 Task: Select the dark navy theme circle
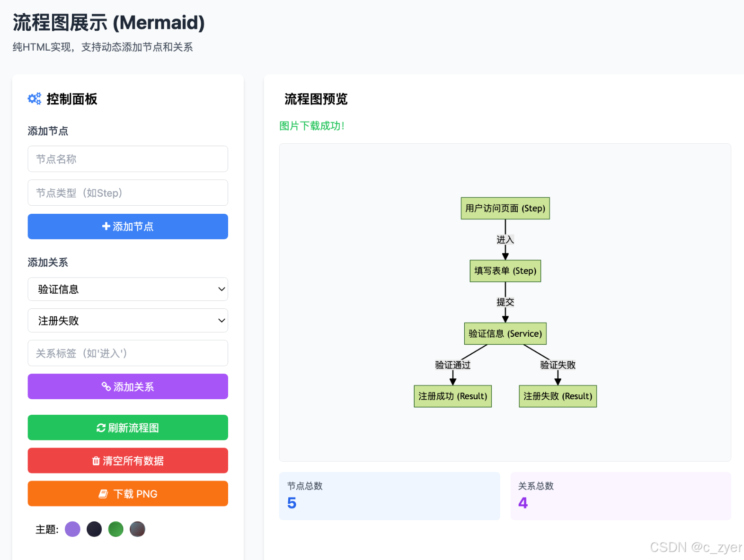click(94, 529)
